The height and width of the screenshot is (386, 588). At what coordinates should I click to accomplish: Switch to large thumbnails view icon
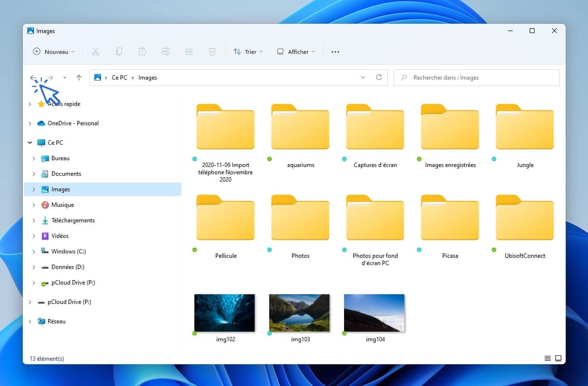558,358
